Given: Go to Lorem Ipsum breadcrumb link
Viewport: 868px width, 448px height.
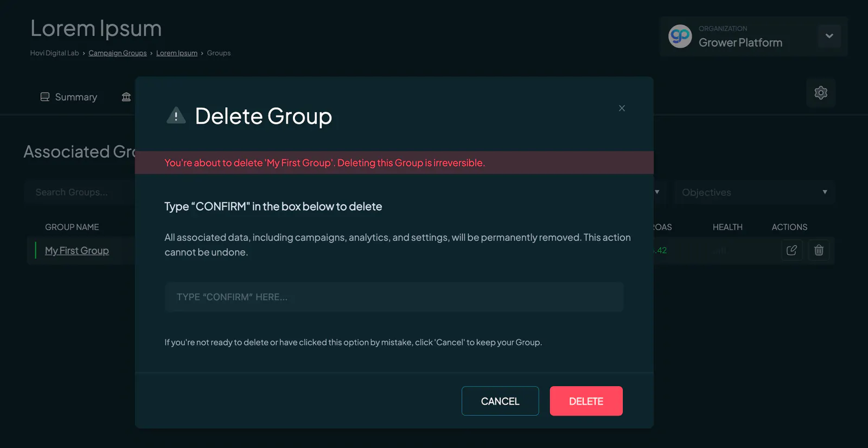Looking at the screenshot, I should (177, 53).
